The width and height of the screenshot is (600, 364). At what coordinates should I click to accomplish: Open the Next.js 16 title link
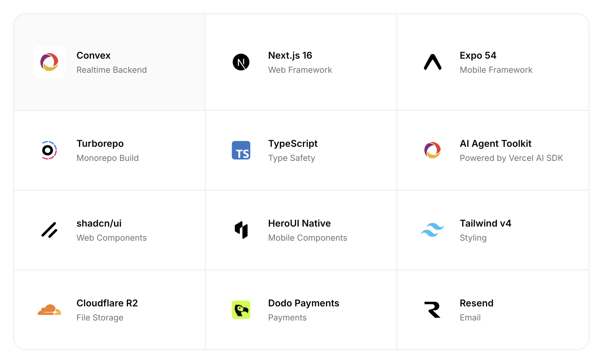coord(290,56)
